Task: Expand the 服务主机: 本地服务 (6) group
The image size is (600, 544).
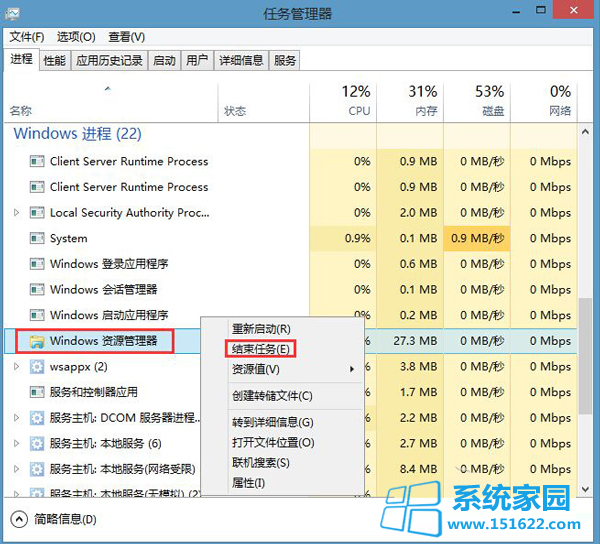Action: click(16, 443)
